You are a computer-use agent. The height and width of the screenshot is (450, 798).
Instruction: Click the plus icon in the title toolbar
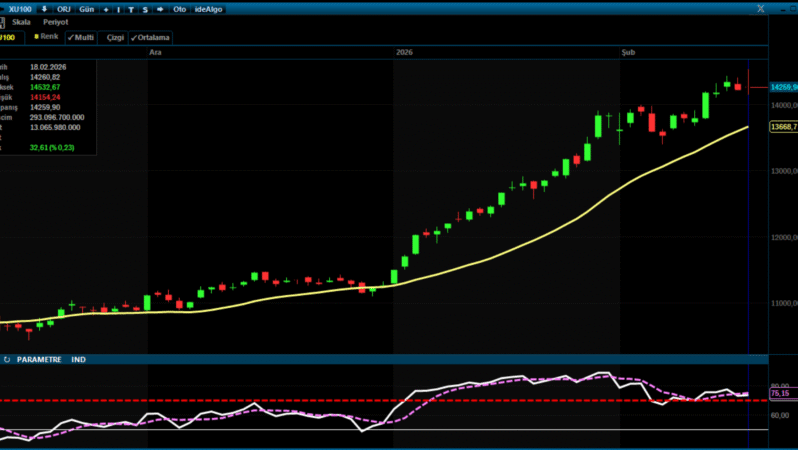[x=106, y=9]
